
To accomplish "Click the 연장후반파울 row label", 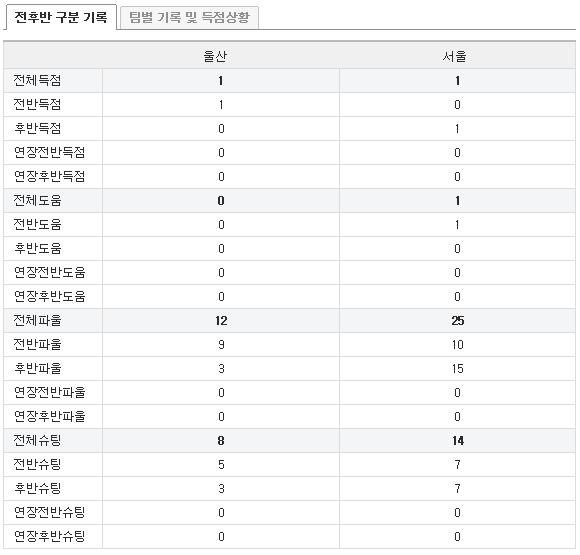I will [x=50, y=417].
